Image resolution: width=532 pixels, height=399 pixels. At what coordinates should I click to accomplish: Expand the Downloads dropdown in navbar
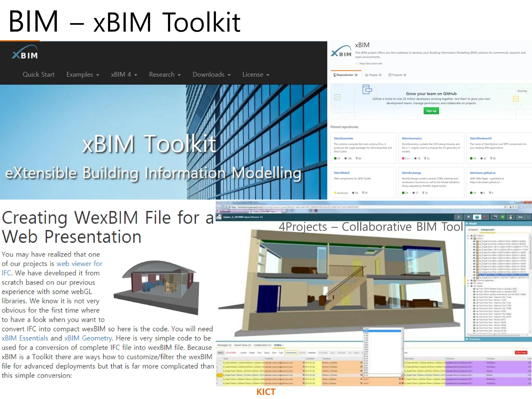coord(211,75)
